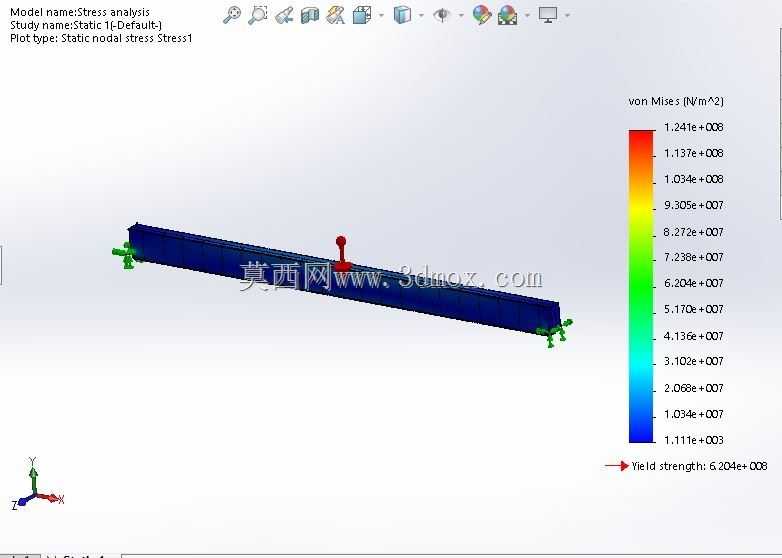
Task: Click the legend value 9.305e+007
Action: (693, 205)
